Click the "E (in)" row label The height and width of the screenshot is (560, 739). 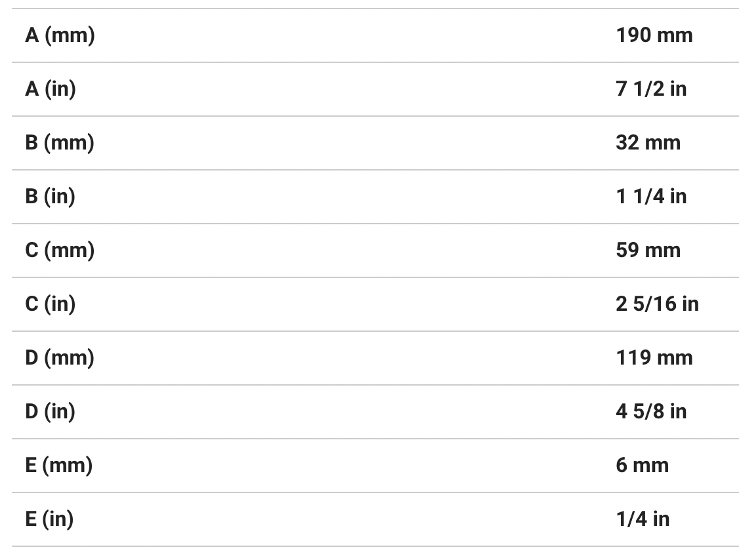point(50,519)
